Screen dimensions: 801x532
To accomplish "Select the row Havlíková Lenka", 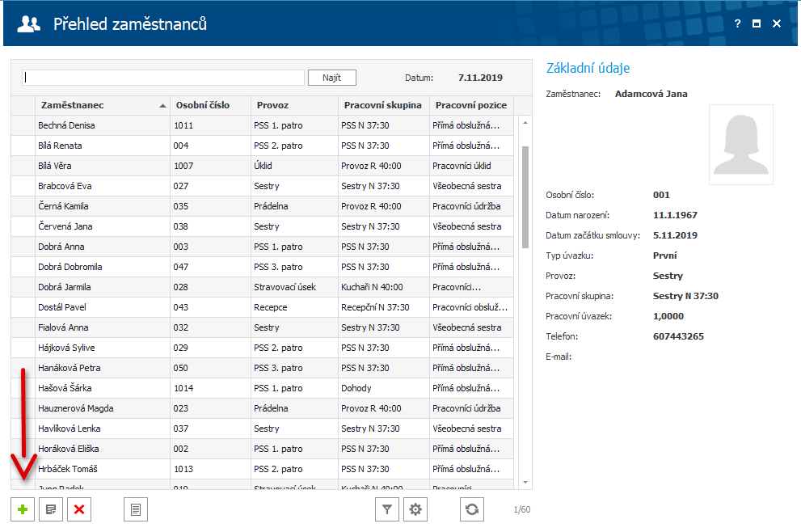I will point(262,429).
